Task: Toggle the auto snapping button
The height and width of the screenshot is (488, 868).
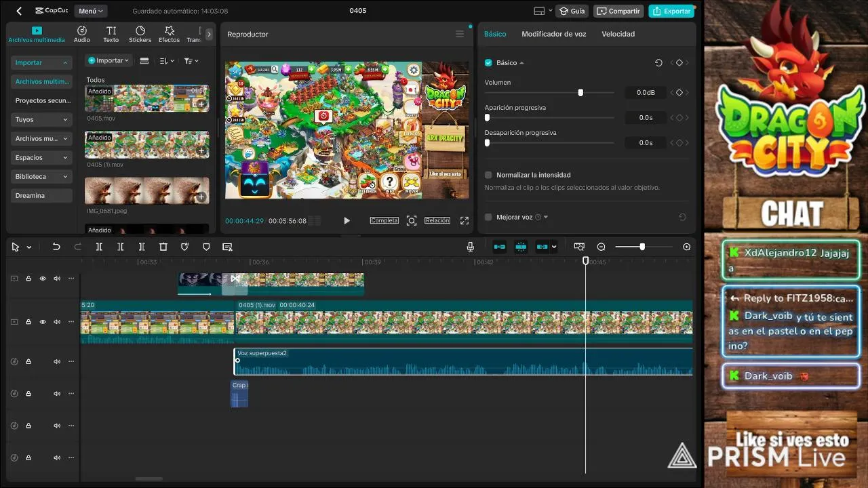Action: pyautogui.click(x=521, y=247)
